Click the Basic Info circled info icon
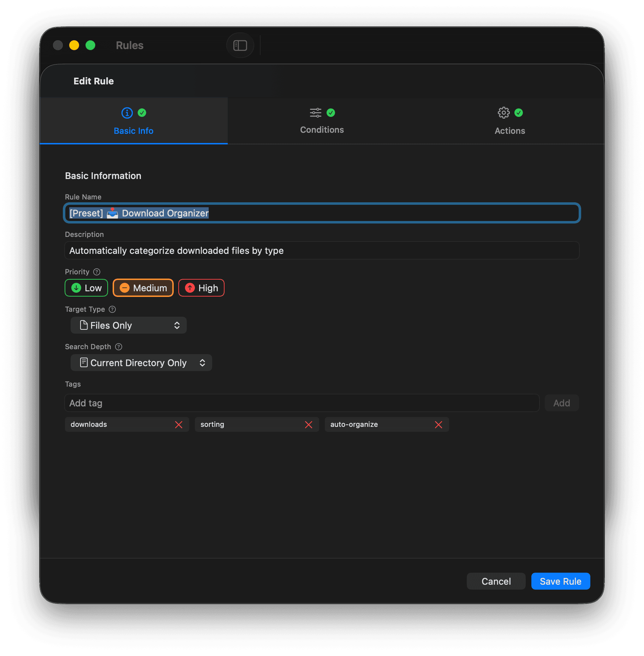Image resolution: width=644 pixels, height=656 pixels. (126, 113)
